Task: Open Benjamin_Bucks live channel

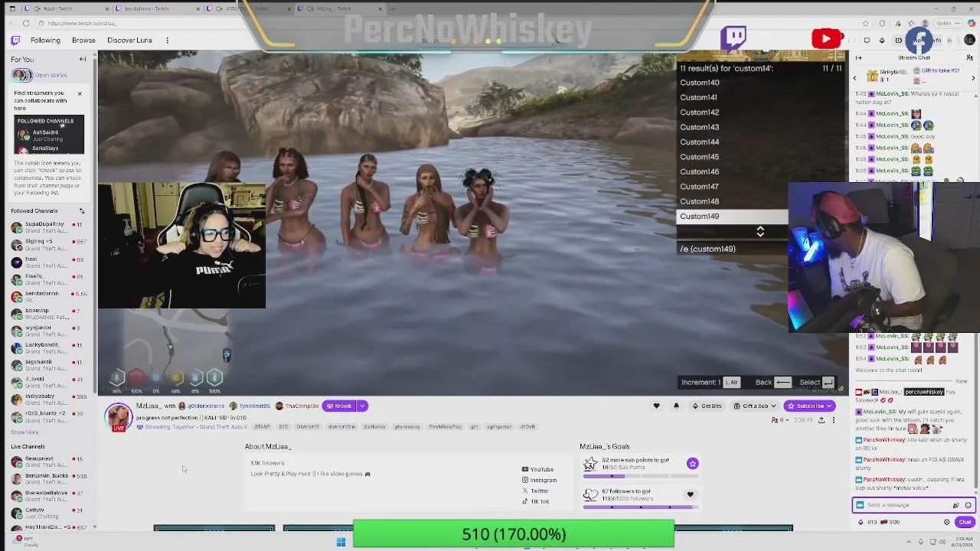Action: pos(47,478)
